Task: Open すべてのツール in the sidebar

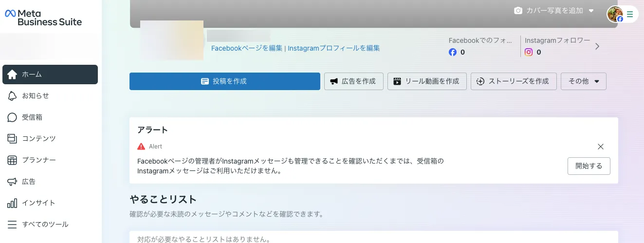Action: [50, 224]
